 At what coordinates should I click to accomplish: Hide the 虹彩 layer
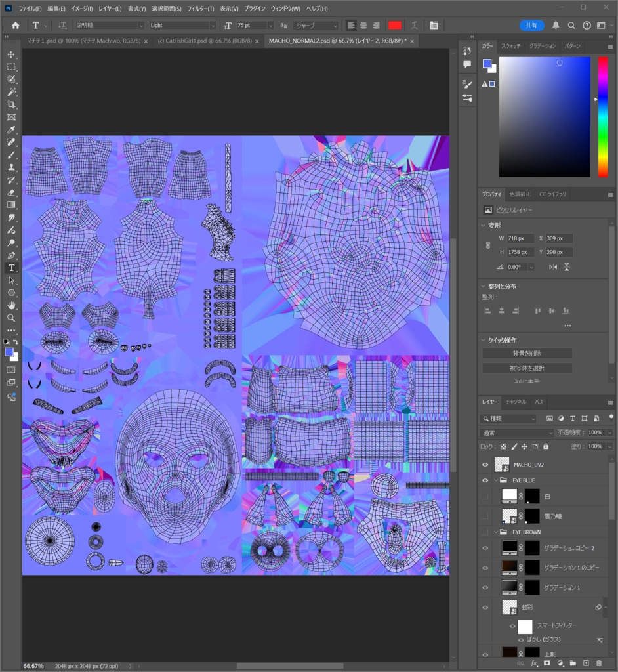[485, 607]
